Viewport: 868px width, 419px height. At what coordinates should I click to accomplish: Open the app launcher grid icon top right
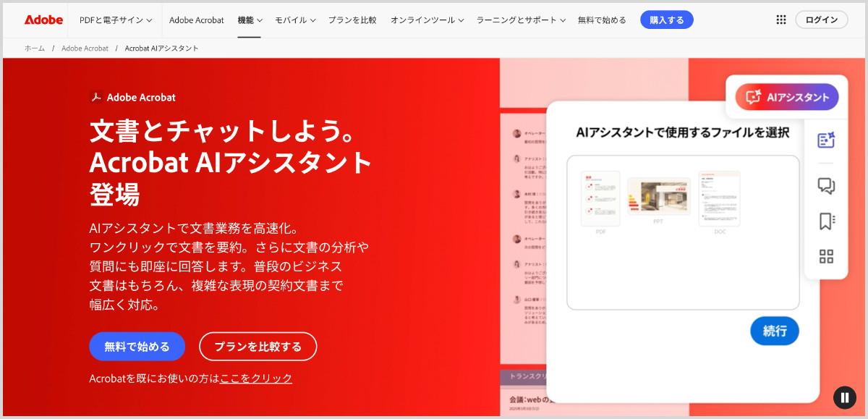780,20
